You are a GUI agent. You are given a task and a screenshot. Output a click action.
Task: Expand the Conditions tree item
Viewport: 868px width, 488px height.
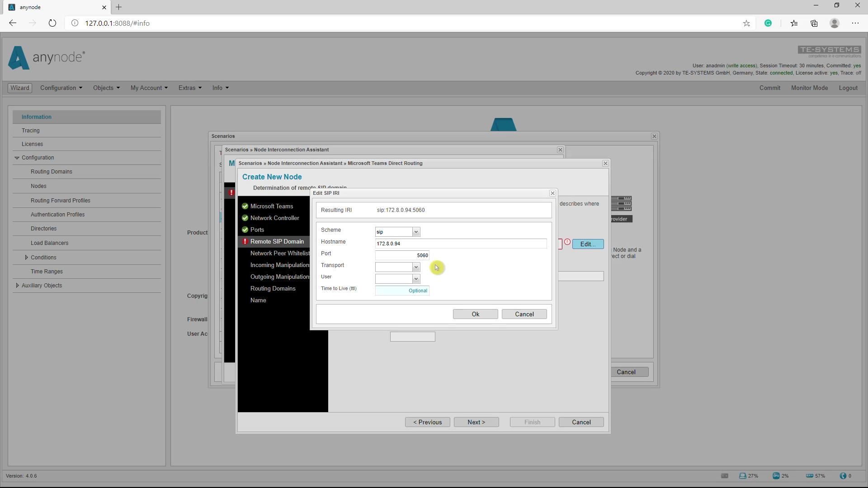pyautogui.click(x=26, y=257)
